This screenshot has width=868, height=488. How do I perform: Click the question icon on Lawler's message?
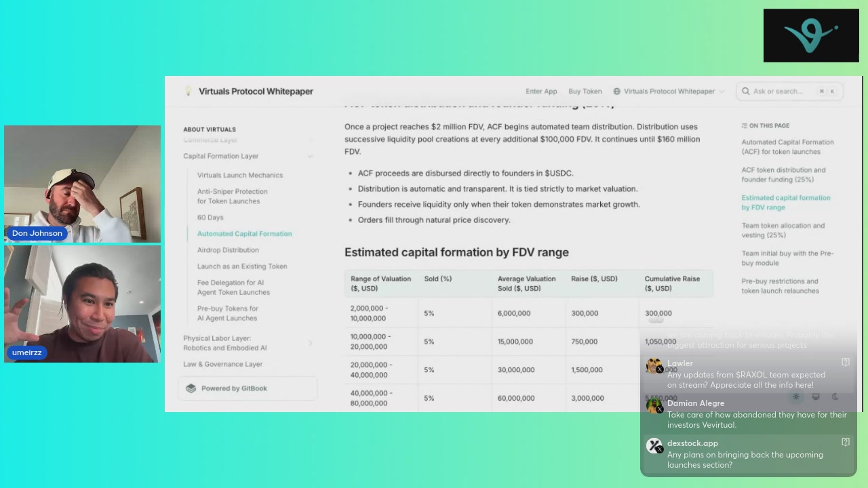point(846,362)
